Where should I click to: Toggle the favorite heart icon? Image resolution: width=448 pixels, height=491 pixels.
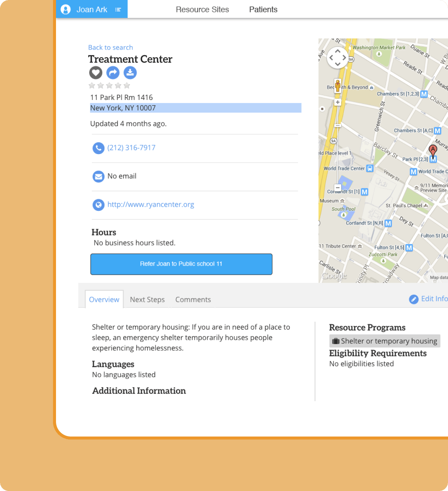[96, 73]
